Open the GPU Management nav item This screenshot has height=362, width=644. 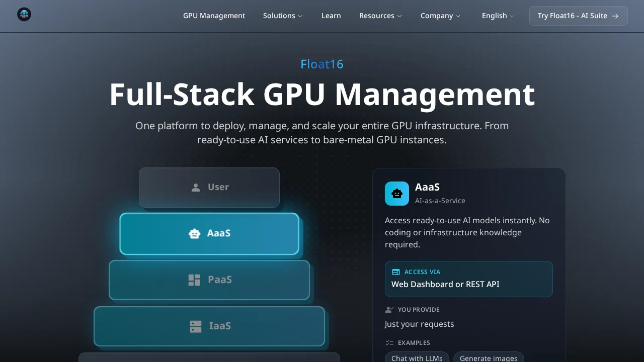214,16
